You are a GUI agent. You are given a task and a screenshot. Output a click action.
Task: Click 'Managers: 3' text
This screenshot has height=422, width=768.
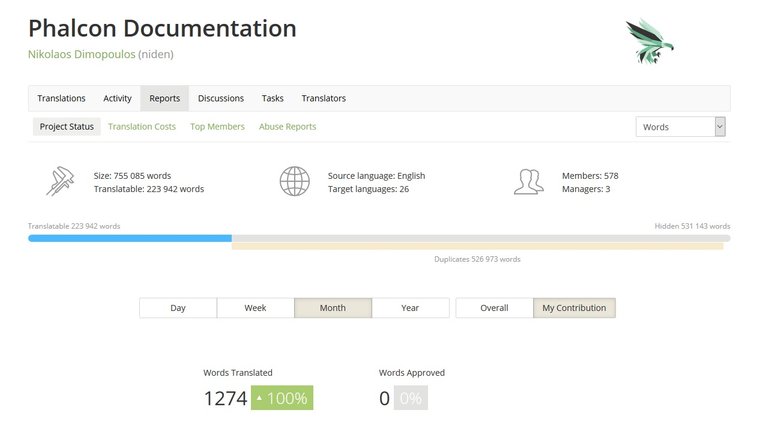tap(586, 189)
